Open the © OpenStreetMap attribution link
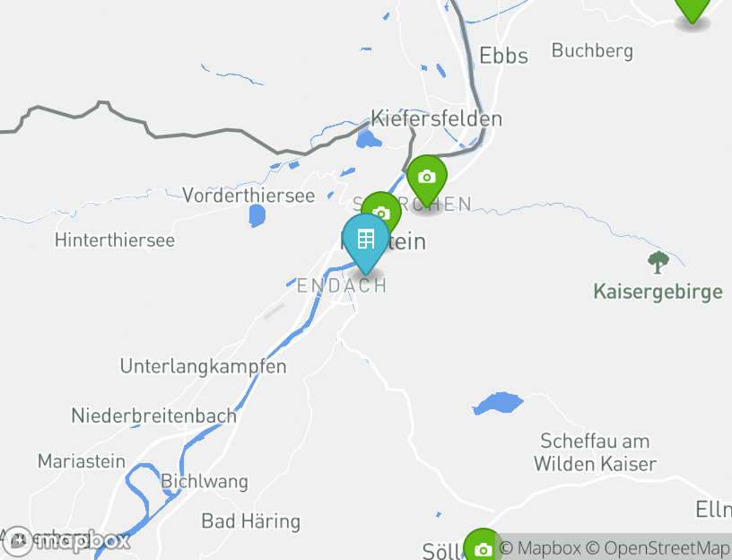The height and width of the screenshot is (560, 732). click(x=658, y=547)
